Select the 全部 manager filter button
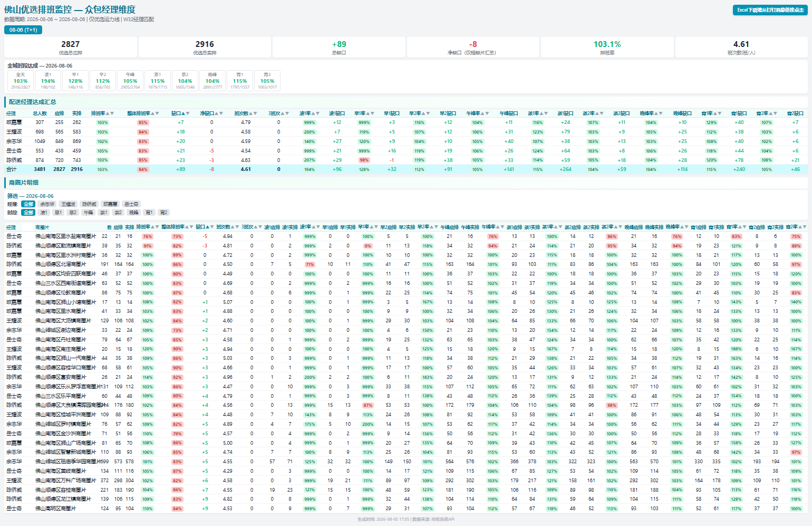Screen dimensions: 812x526 tap(28, 204)
